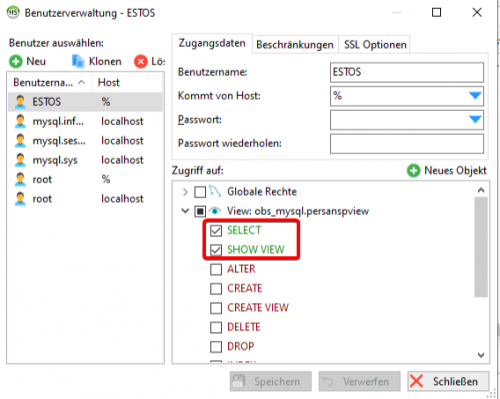Click the Globale Rechte label
The width and height of the screenshot is (500, 399).
click(262, 192)
